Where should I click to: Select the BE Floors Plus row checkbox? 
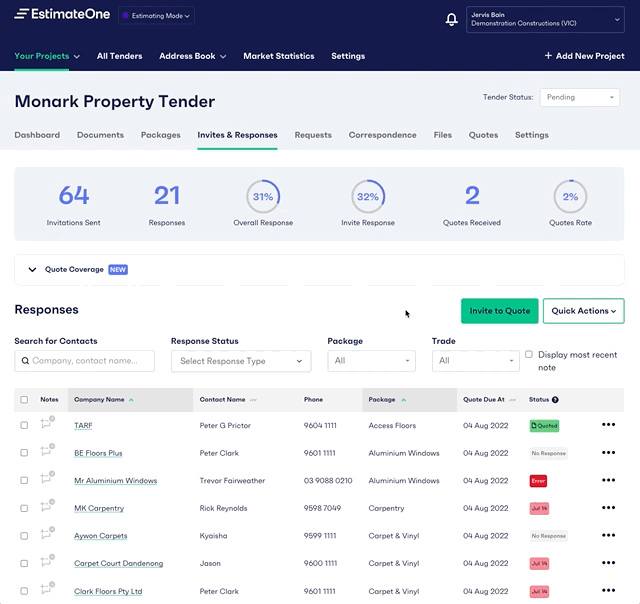pyautogui.click(x=24, y=453)
